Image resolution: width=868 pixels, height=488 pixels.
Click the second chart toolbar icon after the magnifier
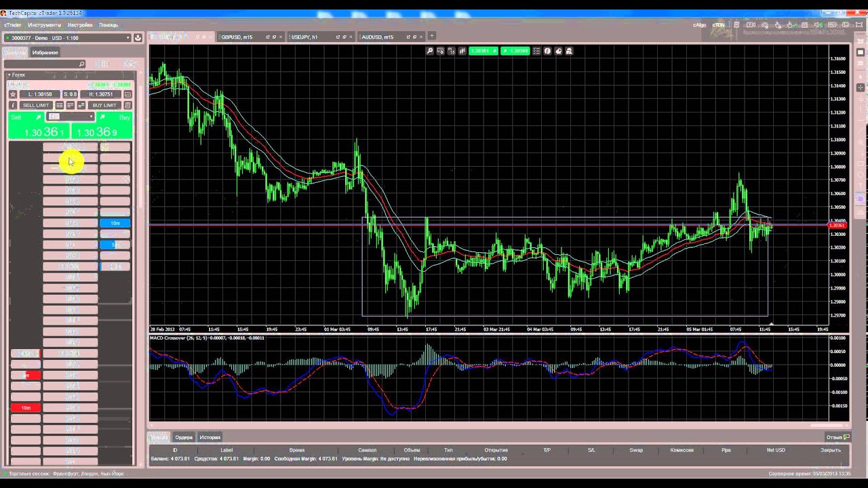click(x=441, y=51)
